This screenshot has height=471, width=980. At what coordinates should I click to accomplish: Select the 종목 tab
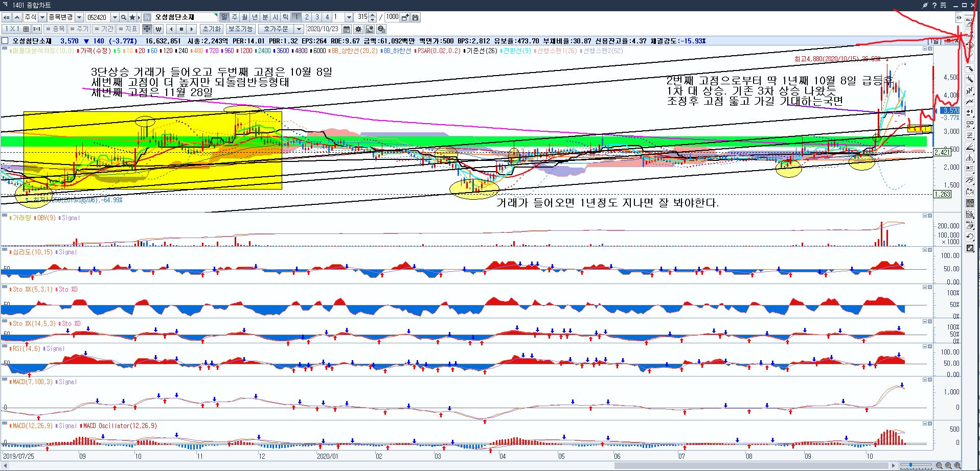point(55,29)
